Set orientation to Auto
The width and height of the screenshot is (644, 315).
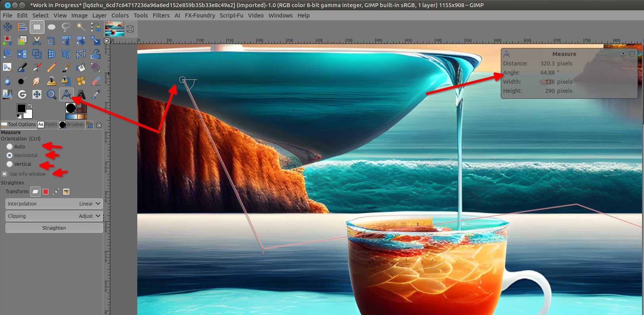point(10,147)
